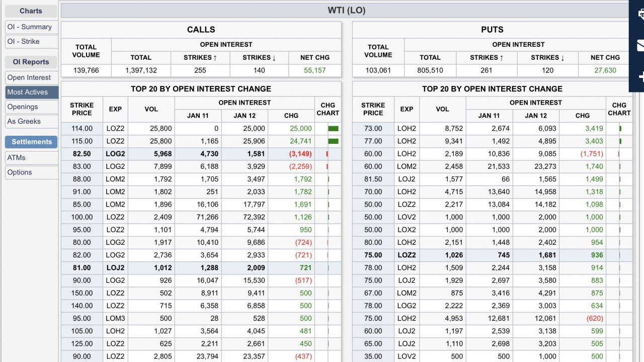644x362 pixels.
Task: Select Open Interest report
Action: pyautogui.click(x=29, y=77)
